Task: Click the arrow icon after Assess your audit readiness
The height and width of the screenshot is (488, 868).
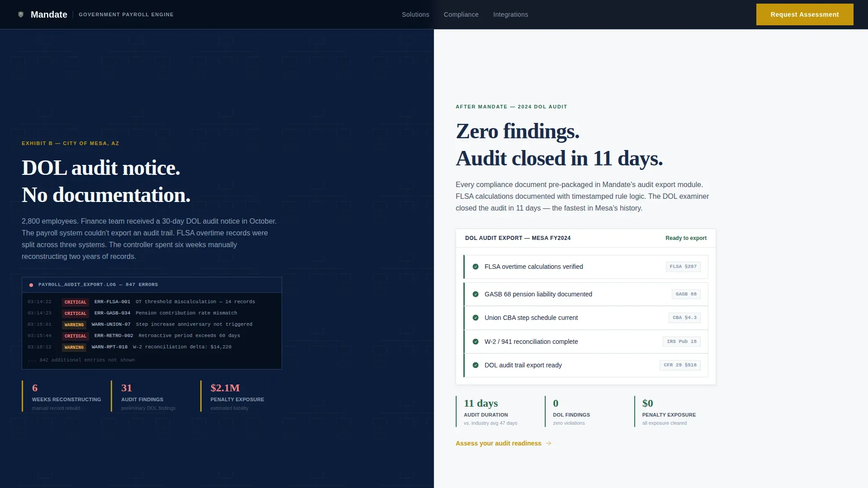Action: pos(548,443)
